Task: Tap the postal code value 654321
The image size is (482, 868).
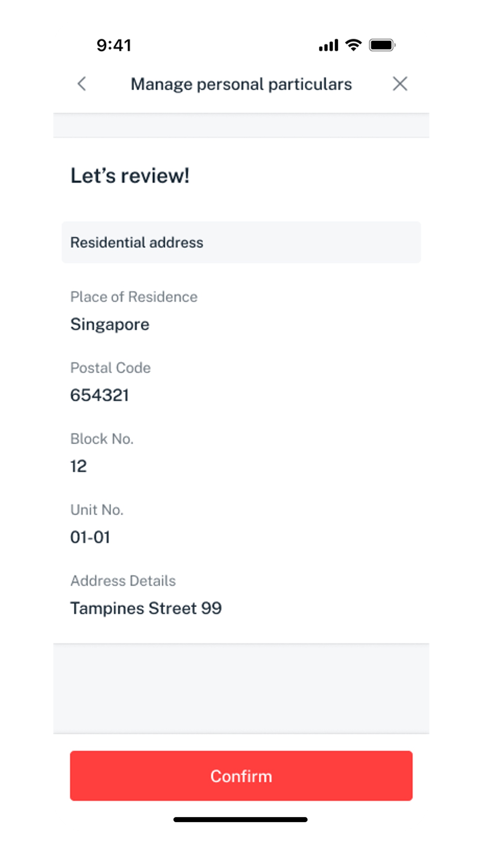Action: (x=100, y=395)
